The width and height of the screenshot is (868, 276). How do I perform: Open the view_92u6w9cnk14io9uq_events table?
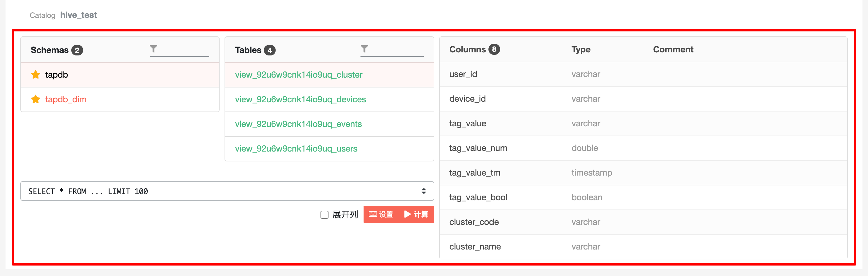tap(298, 124)
